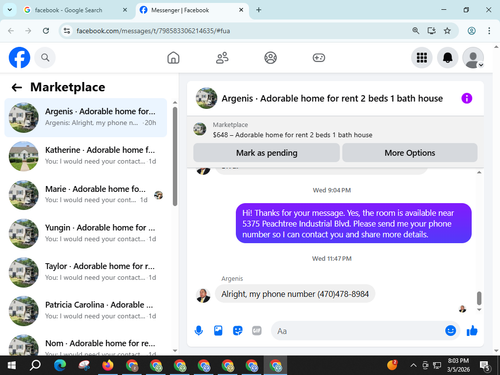The width and height of the screenshot is (500, 375).
Task: Click the listing title in chat header
Action: (x=332, y=99)
